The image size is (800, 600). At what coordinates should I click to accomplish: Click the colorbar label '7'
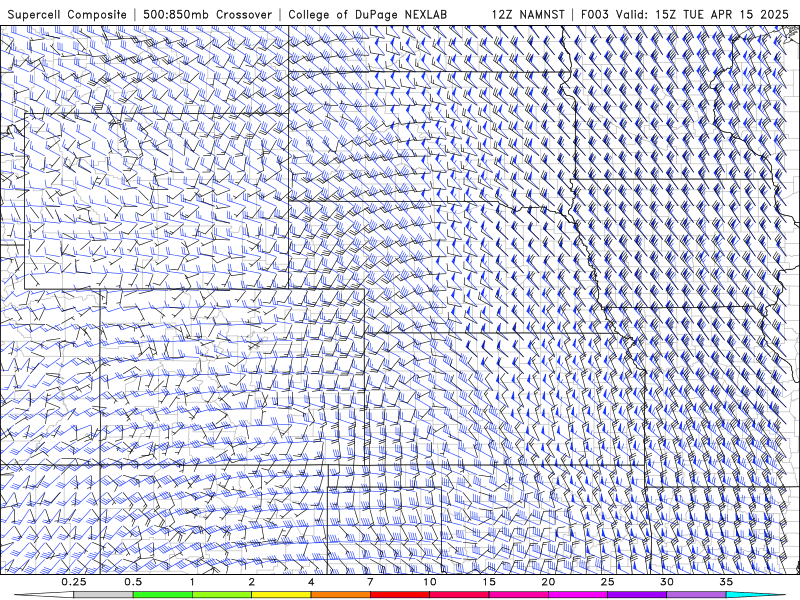pyautogui.click(x=370, y=582)
